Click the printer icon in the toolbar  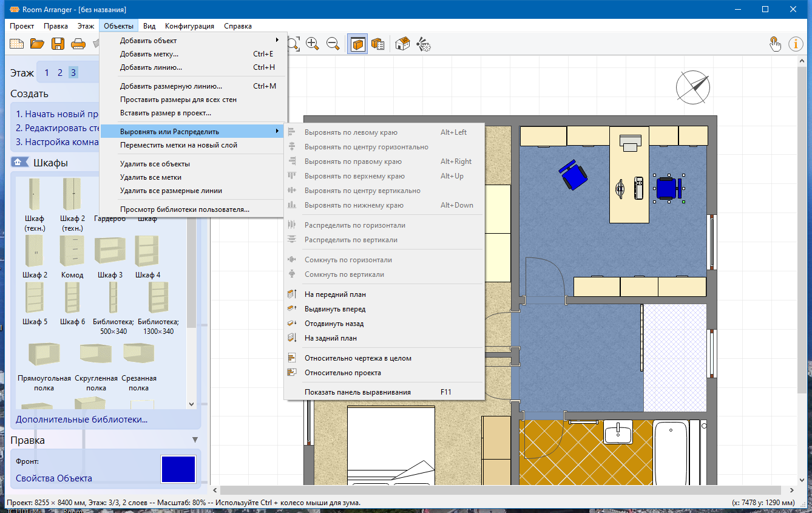[78, 44]
